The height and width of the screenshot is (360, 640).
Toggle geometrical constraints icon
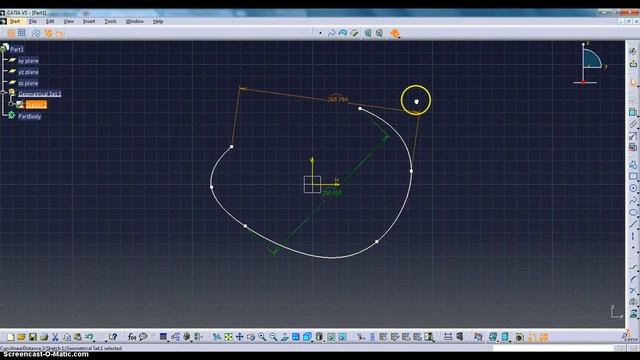pyautogui.click(x=48, y=33)
